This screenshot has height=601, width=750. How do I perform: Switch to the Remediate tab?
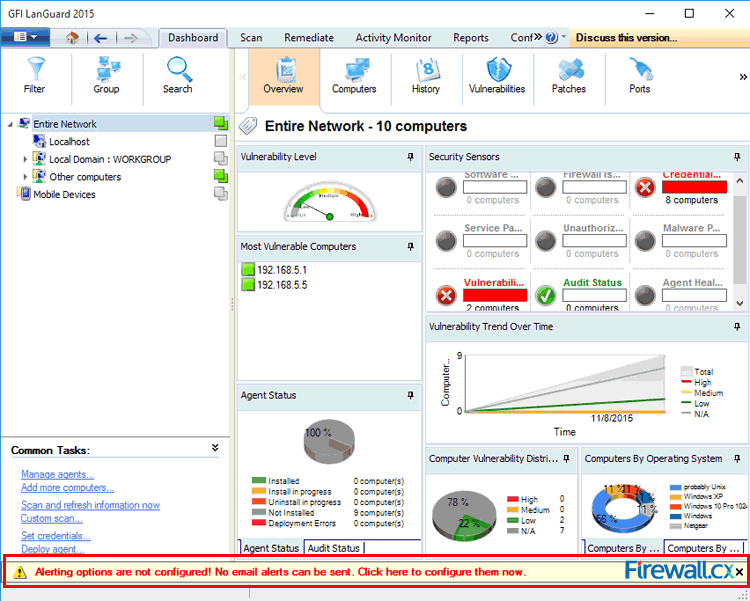click(x=309, y=38)
